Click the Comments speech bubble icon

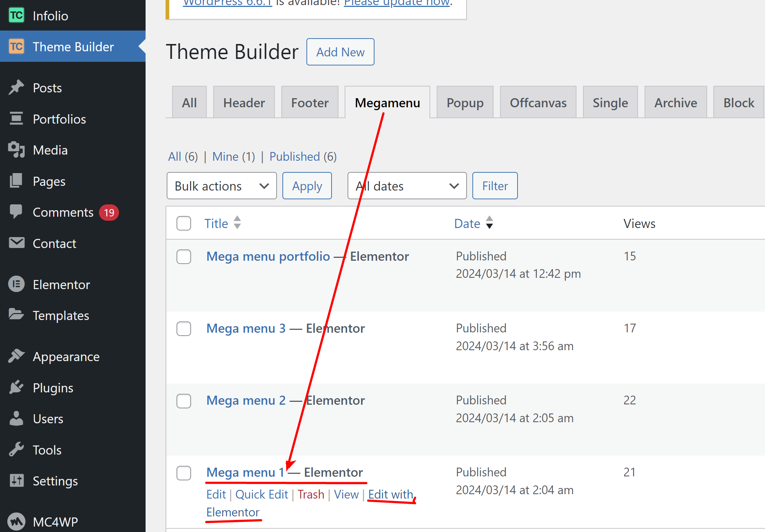point(16,212)
